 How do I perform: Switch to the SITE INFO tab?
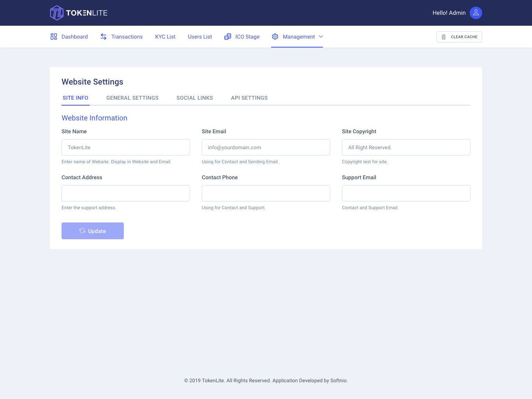coord(75,98)
